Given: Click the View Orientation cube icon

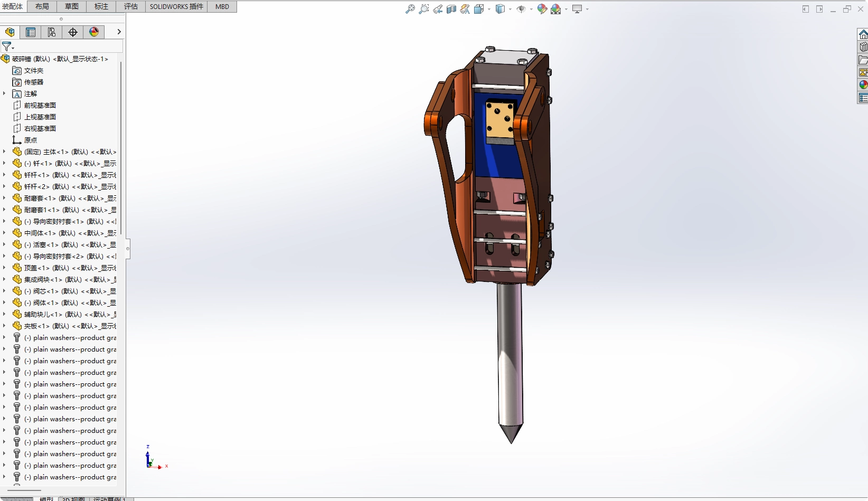Looking at the screenshot, I should (x=479, y=9).
